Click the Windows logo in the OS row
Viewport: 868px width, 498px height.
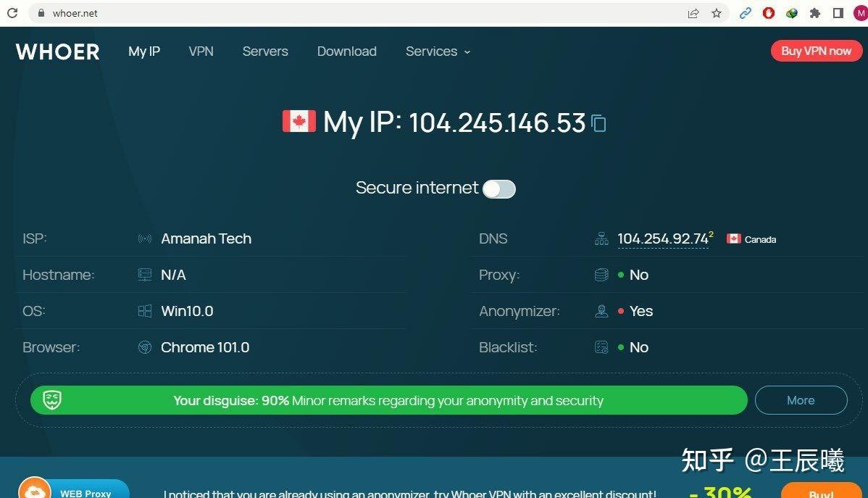pyautogui.click(x=144, y=311)
